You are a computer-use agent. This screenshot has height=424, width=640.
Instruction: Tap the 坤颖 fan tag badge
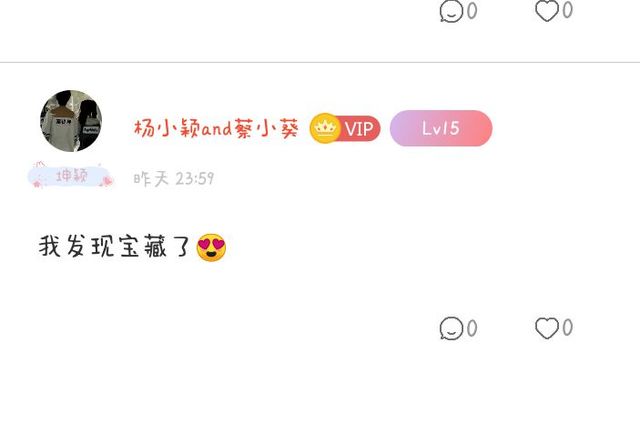pos(70,176)
